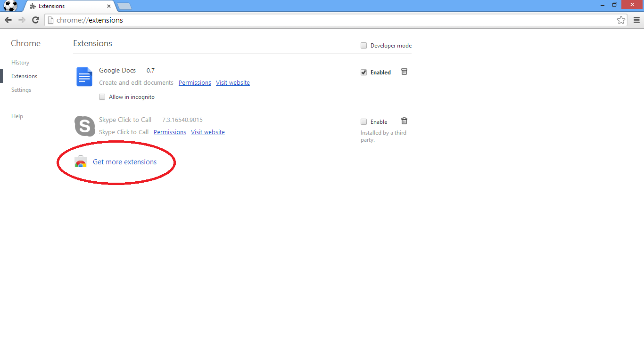
Task: Click the page icon in address bar
Action: [x=51, y=20]
